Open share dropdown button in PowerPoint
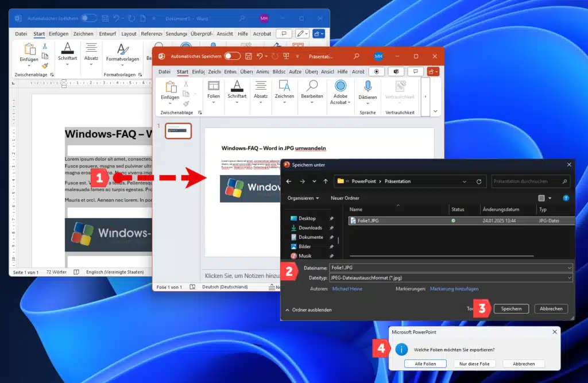588x383 pixels. click(433, 72)
